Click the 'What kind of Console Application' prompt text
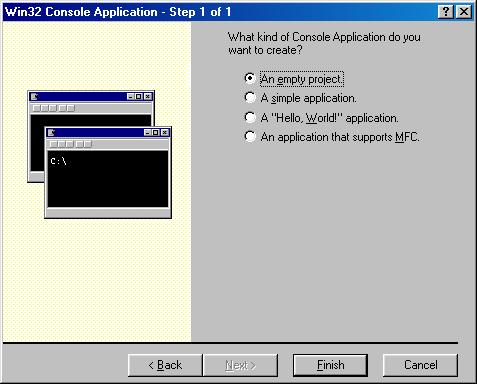This screenshot has height=385, width=477. coord(324,43)
